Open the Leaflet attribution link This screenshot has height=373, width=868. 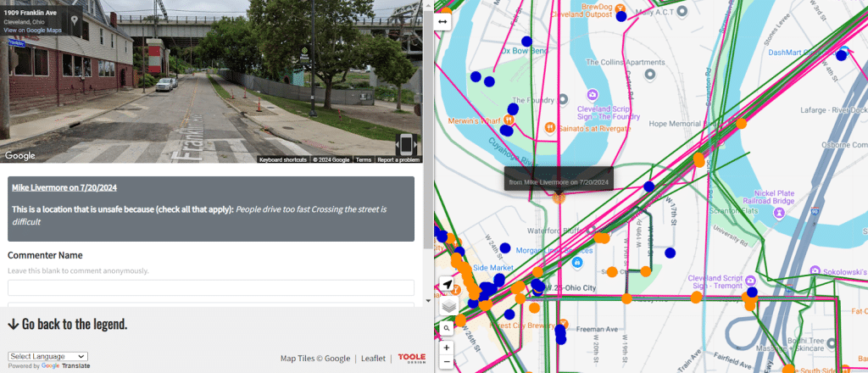(373, 359)
